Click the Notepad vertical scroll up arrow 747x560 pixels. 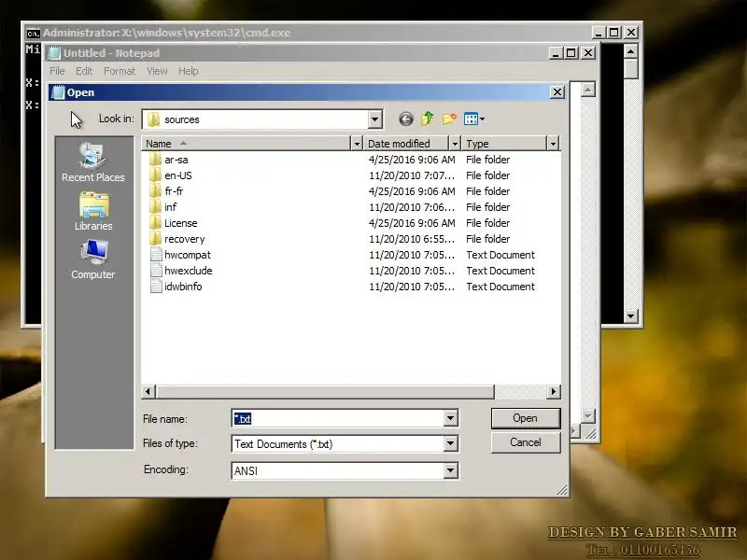pos(588,90)
